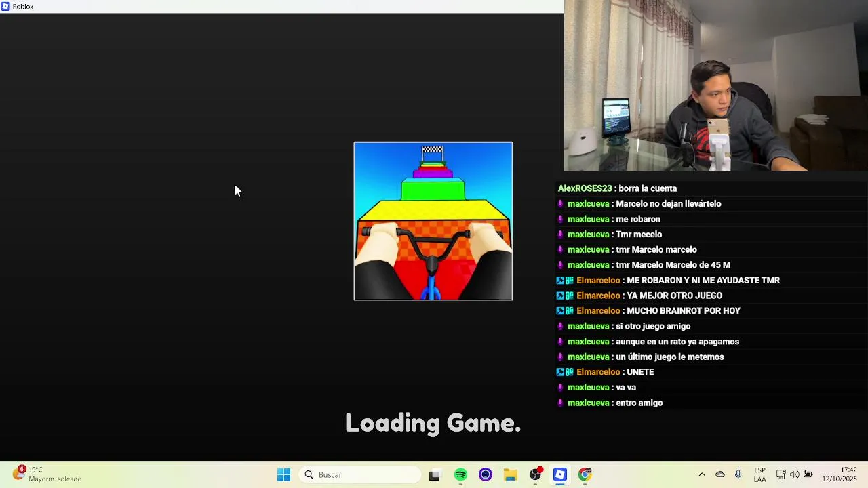The image size is (868, 488).
Task: Click username AlexROSES23 in chat
Action: point(585,188)
